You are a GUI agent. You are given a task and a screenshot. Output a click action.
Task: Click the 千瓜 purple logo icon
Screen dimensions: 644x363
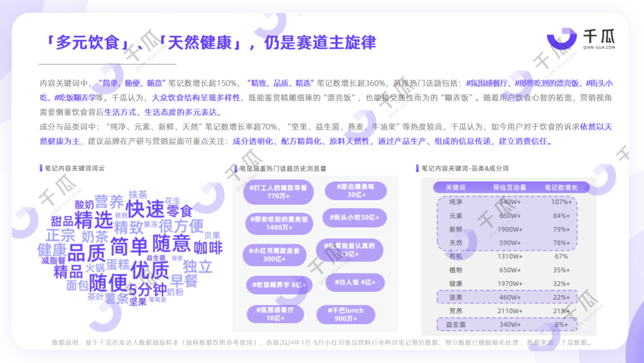tap(562, 39)
